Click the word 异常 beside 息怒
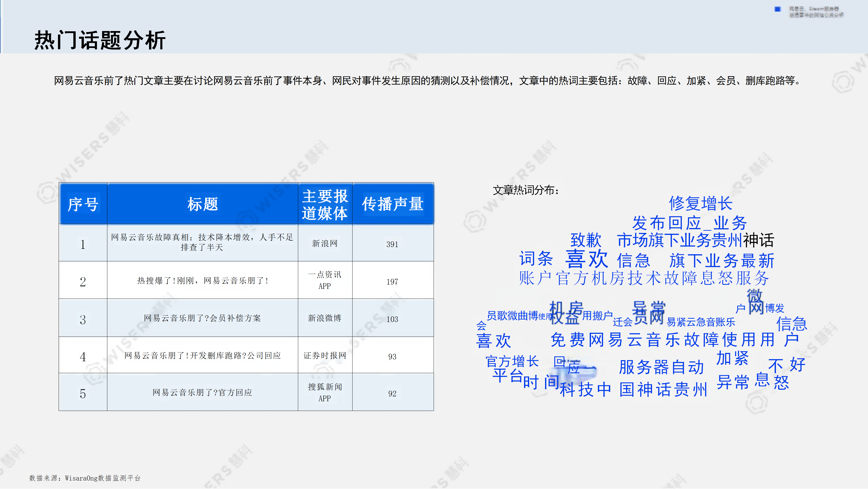This screenshot has height=489, width=868. tap(733, 382)
